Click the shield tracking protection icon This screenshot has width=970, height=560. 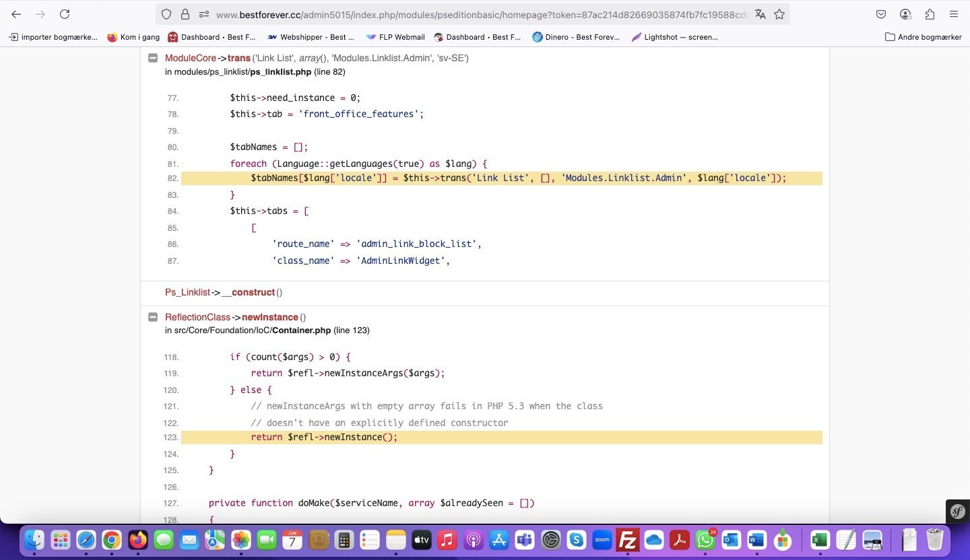166,14
